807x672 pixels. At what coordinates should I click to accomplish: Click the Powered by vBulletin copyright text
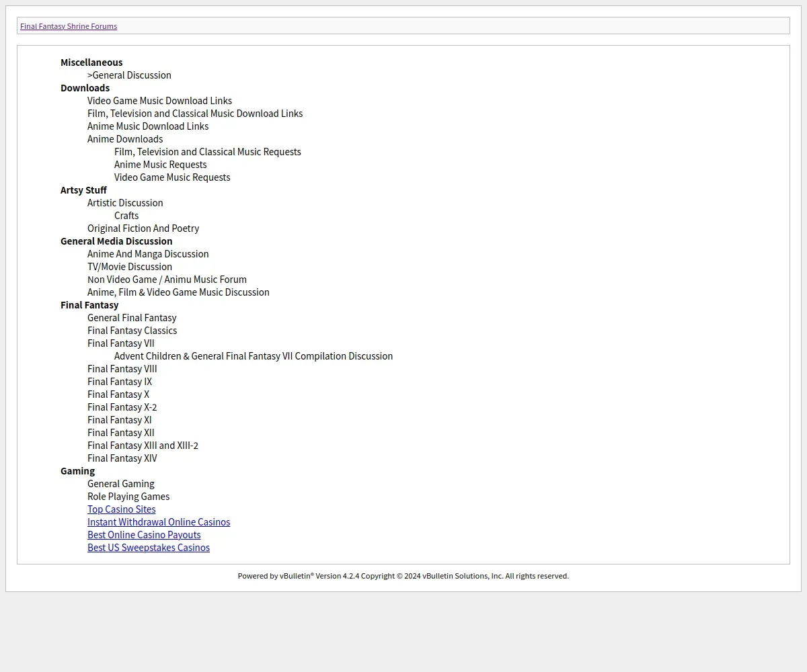[x=403, y=576]
